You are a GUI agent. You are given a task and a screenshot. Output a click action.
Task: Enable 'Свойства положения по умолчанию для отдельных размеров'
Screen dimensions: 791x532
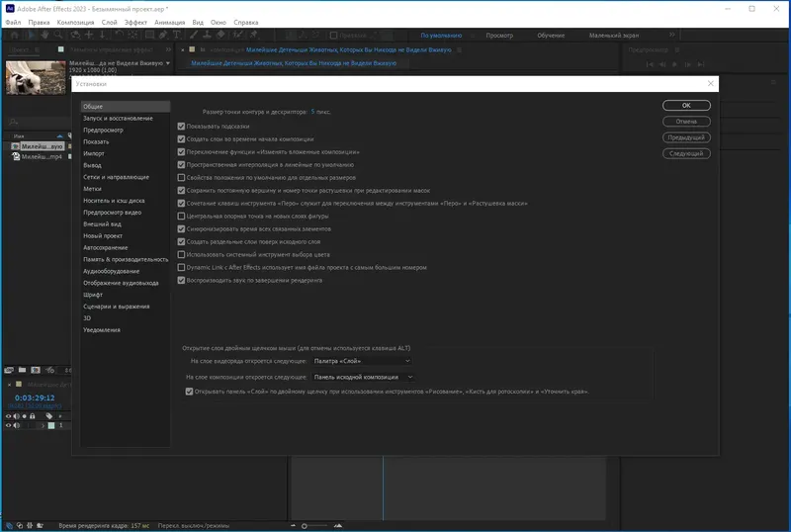[181, 178]
